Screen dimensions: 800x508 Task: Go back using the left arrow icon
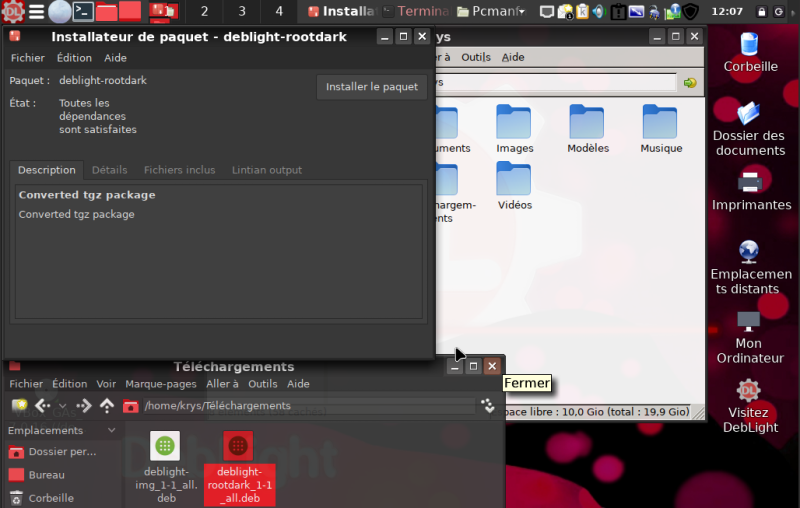click(x=42, y=406)
